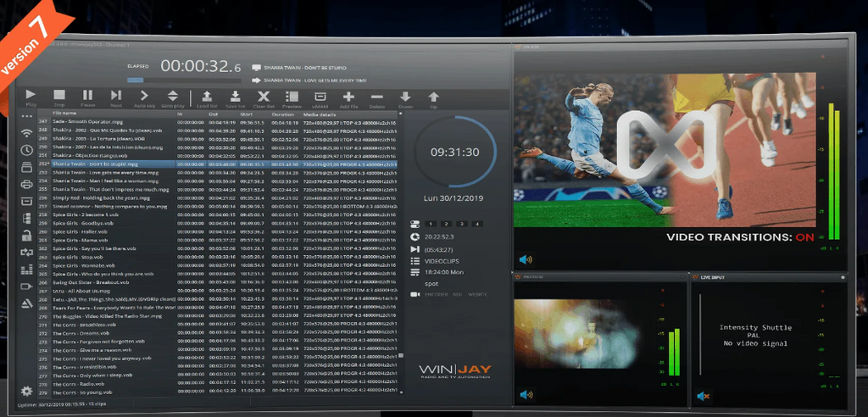
Task: Select channel button 3
Action: tap(461, 224)
